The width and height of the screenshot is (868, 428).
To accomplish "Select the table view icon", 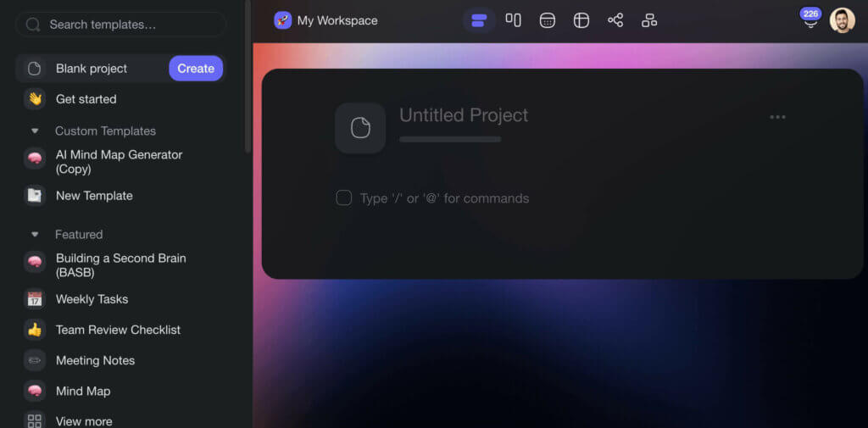I will tap(581, 20).
